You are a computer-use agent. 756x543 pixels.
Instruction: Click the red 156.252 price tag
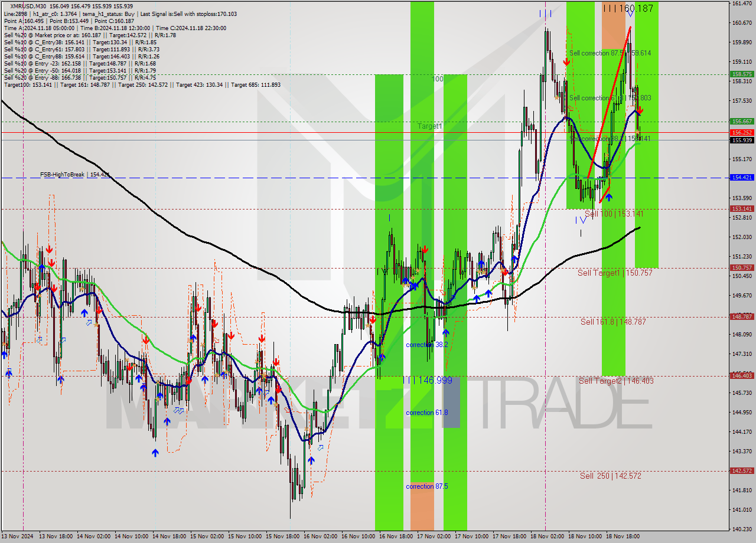(742, 133)
